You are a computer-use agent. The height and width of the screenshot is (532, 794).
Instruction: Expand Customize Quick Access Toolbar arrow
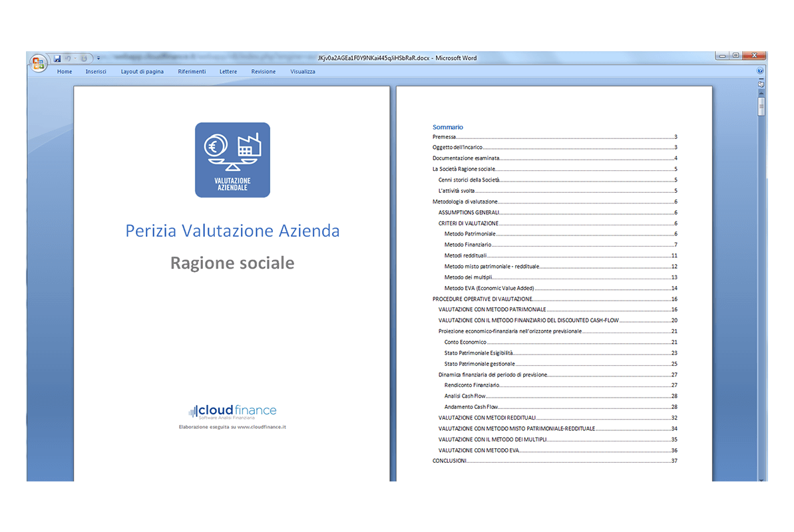[99, 59]
